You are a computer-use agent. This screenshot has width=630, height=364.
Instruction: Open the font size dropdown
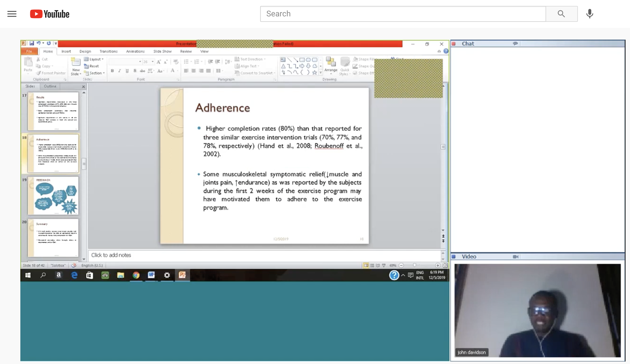pos(152,61)
